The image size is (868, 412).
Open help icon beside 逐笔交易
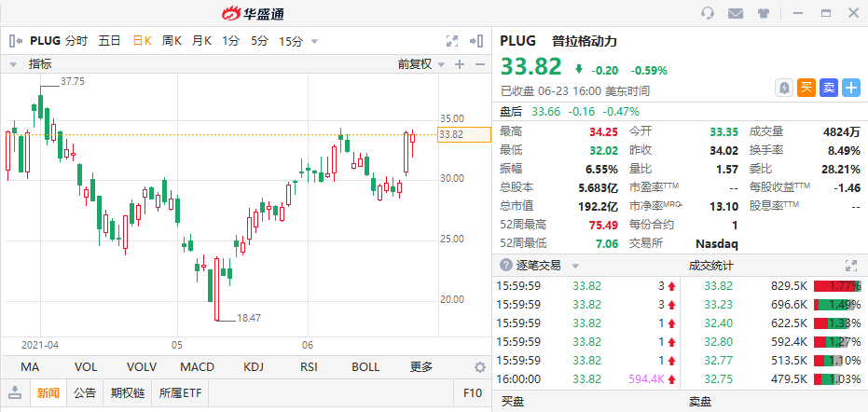[x=505, y=266]
